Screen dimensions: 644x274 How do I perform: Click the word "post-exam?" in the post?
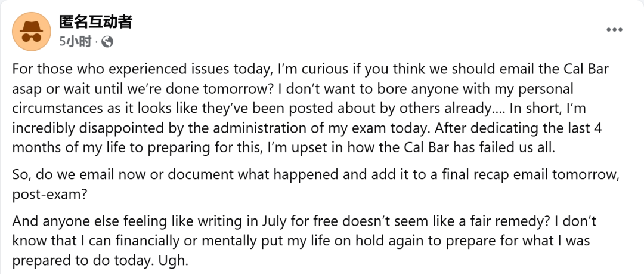point(49,194)
